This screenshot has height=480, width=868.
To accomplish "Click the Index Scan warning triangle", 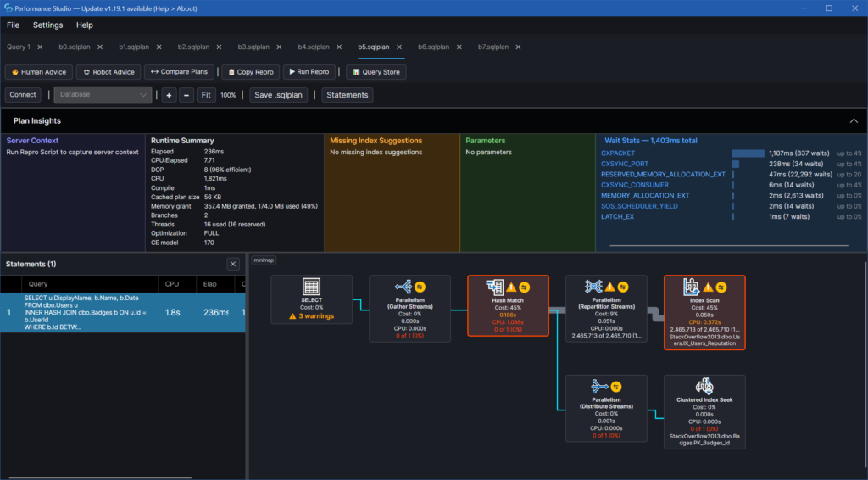I will [x=708, y=287].
